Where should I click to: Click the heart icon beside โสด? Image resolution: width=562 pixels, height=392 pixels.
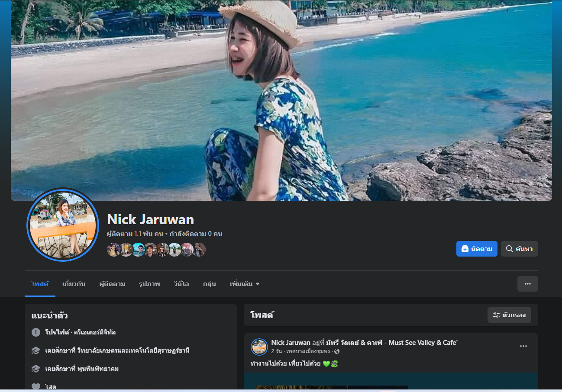point(36,386)
